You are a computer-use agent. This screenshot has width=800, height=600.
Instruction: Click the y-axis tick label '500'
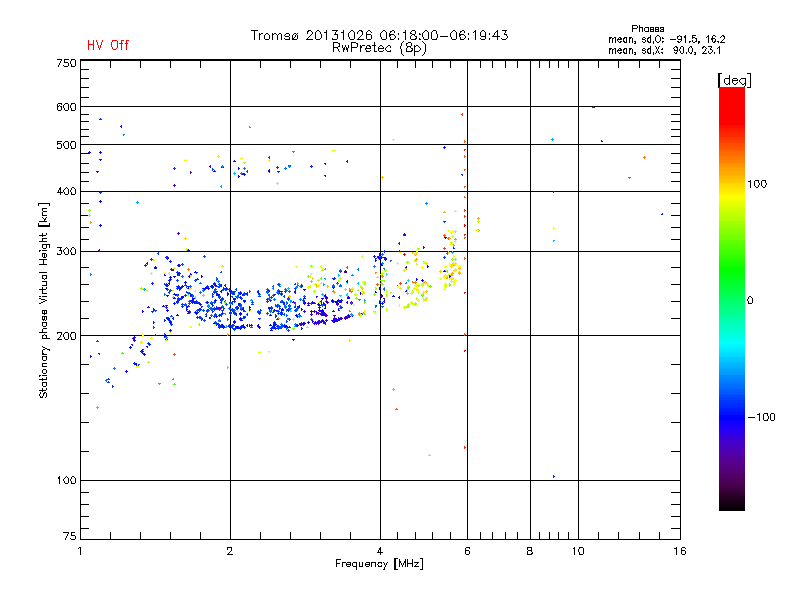coord(66,145)
